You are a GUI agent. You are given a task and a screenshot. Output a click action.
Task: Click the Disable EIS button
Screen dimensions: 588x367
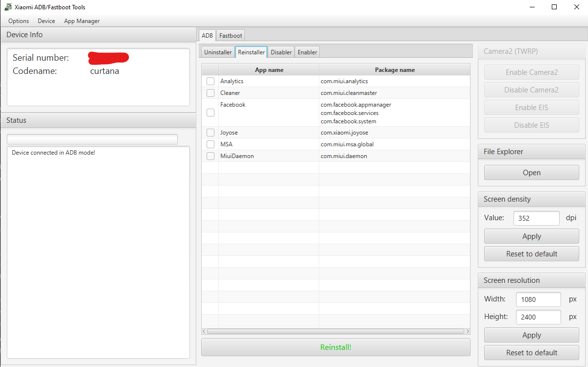click(532, 125)
